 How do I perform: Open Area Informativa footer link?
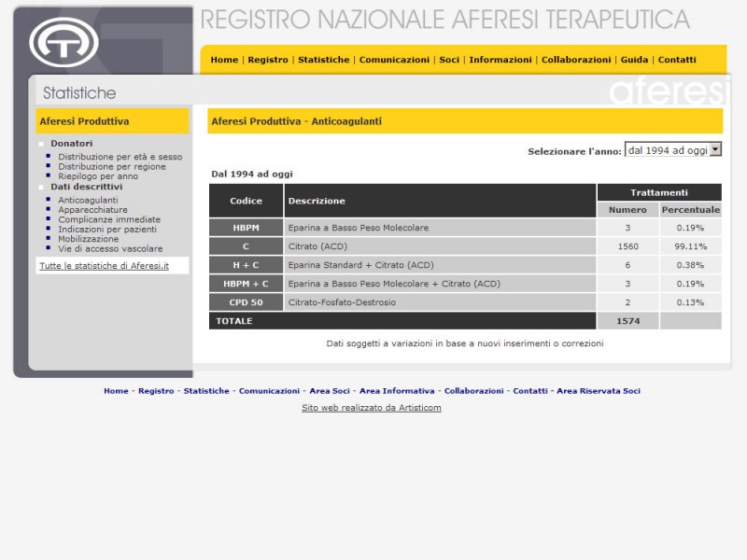pos(397,391)
